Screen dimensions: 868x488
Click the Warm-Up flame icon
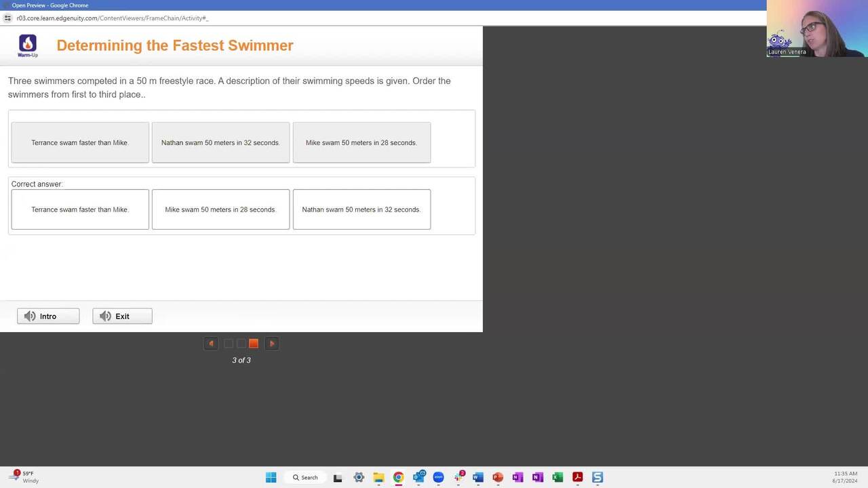tap(28, 45)
